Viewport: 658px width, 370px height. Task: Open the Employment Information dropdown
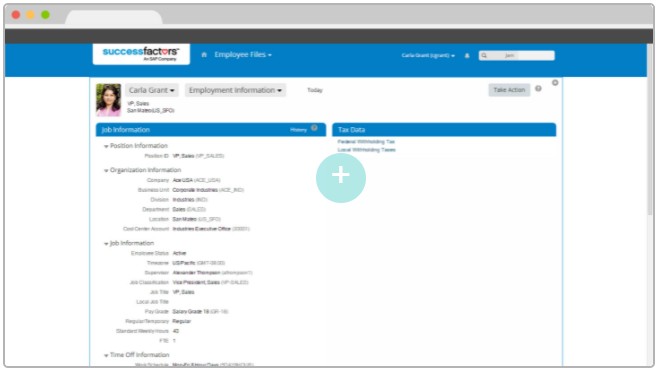point(235,90)
